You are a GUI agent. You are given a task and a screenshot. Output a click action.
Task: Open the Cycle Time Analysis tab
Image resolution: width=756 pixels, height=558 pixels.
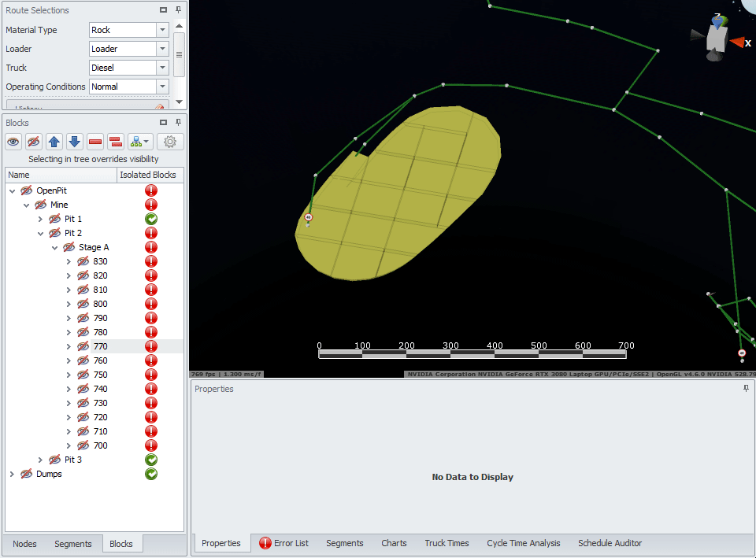[523, 543]
